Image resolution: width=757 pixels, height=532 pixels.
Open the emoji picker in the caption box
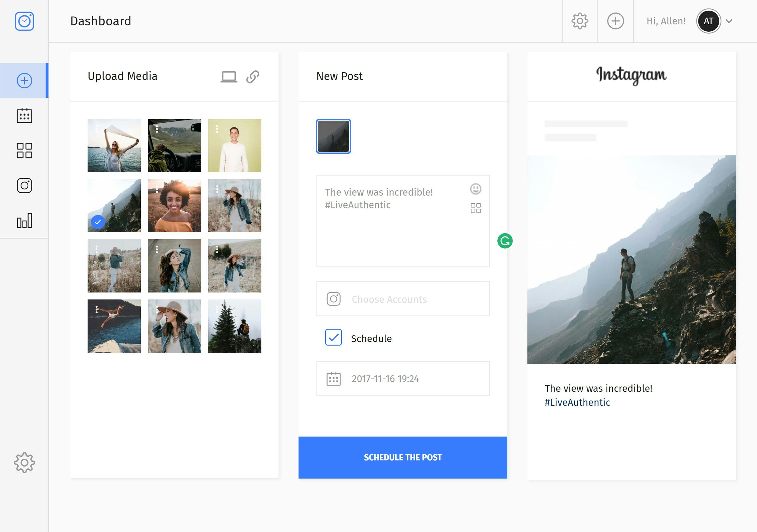pos(476,189)
